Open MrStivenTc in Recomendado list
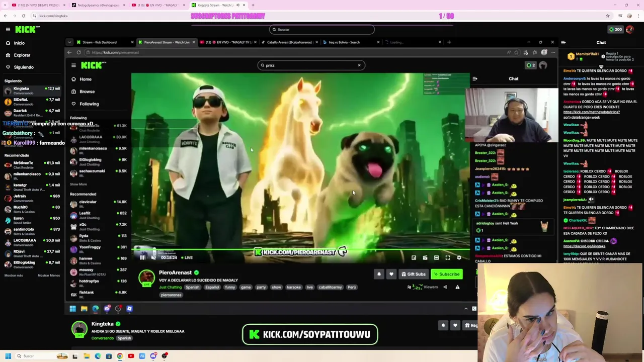 point(32,165)
